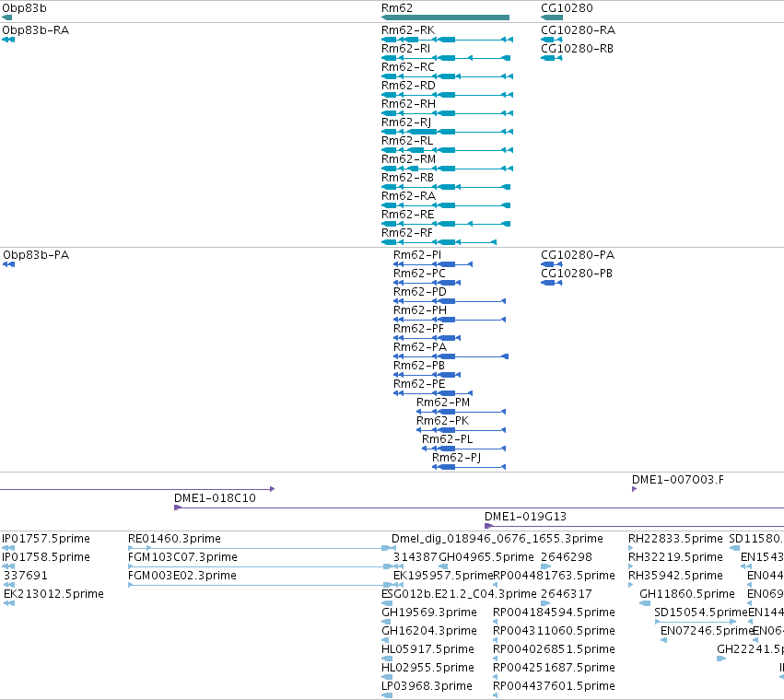The image size is (784, 700).
Task: Select the Rm62-RD transcript label
Action: click(408, 86)
